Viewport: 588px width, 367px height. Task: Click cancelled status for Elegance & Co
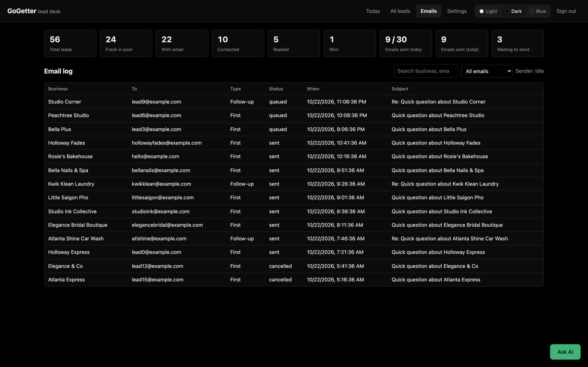[280, 266]
